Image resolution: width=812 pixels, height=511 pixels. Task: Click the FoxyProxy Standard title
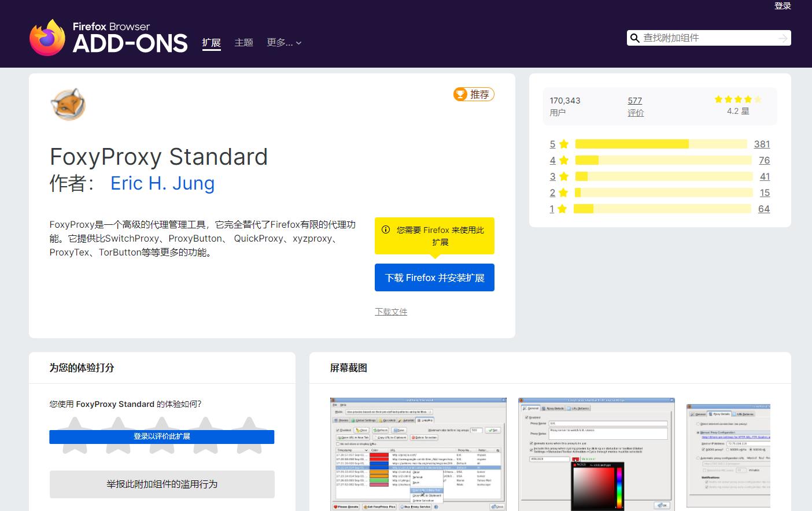(x=159, y=157)
